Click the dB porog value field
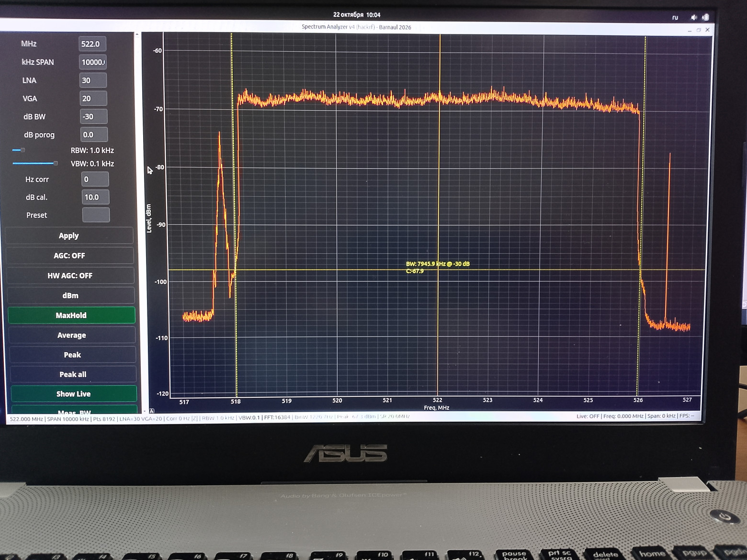 tap(94, 134)
